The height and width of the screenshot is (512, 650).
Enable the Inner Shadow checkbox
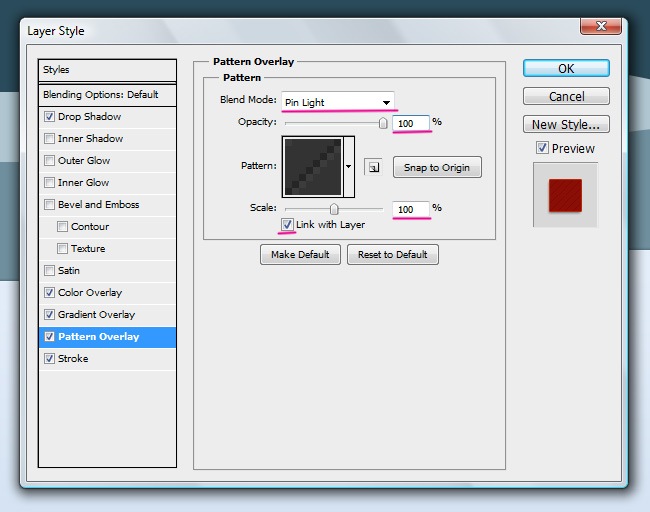pyautogui.click(x=50, y=139)
